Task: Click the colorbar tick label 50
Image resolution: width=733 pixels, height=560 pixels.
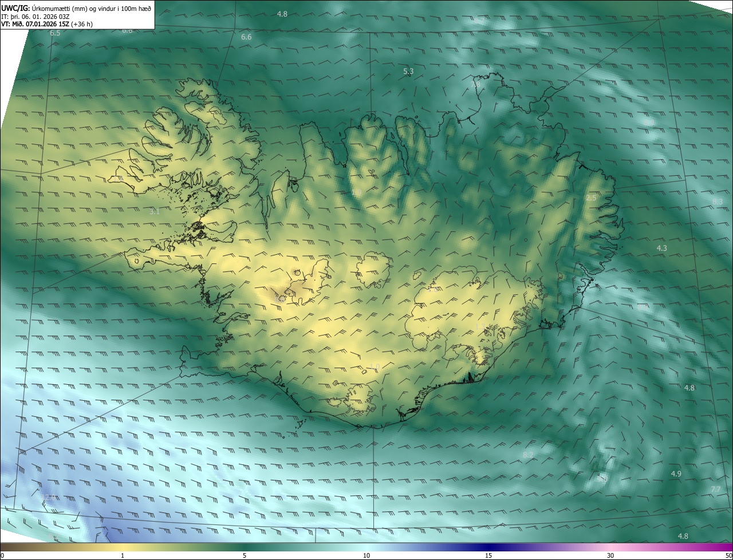Action: 728,555
